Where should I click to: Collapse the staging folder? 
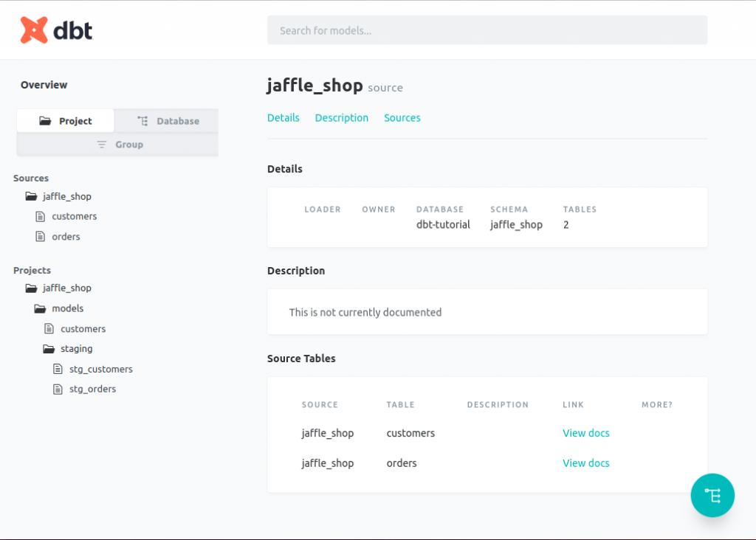click(x=76, y=349)
